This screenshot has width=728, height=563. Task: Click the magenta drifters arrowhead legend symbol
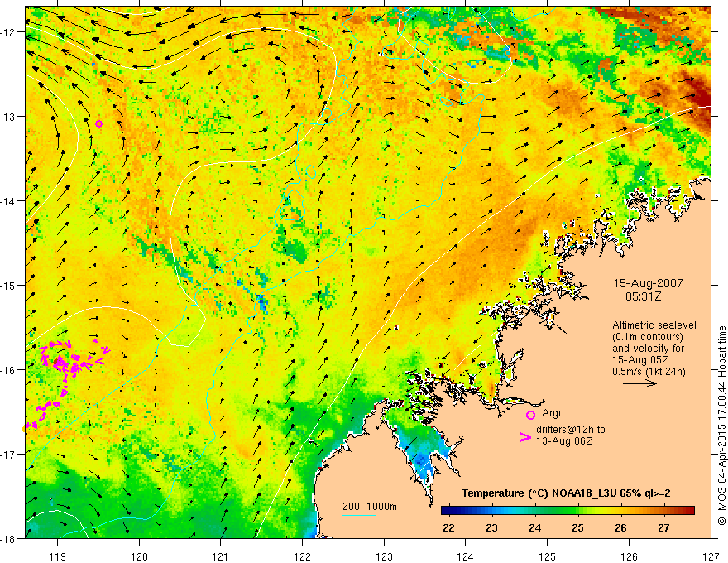click(x=525, y=436)
